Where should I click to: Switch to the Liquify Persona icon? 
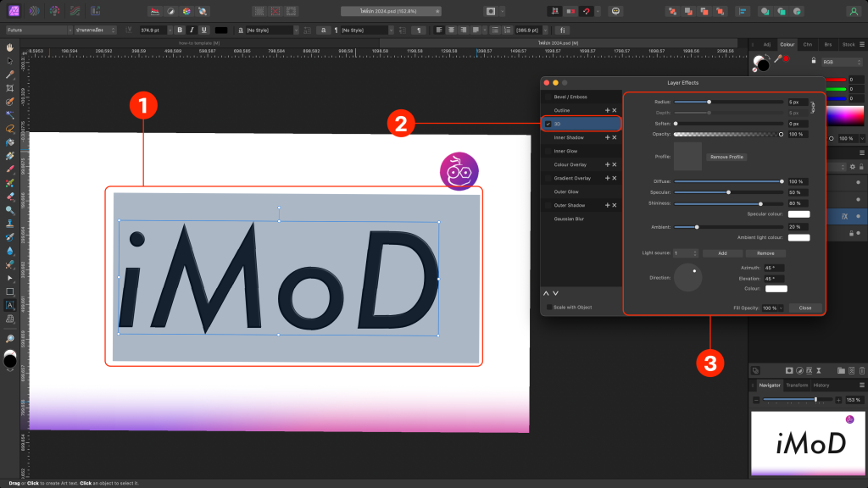pos(34,11)
